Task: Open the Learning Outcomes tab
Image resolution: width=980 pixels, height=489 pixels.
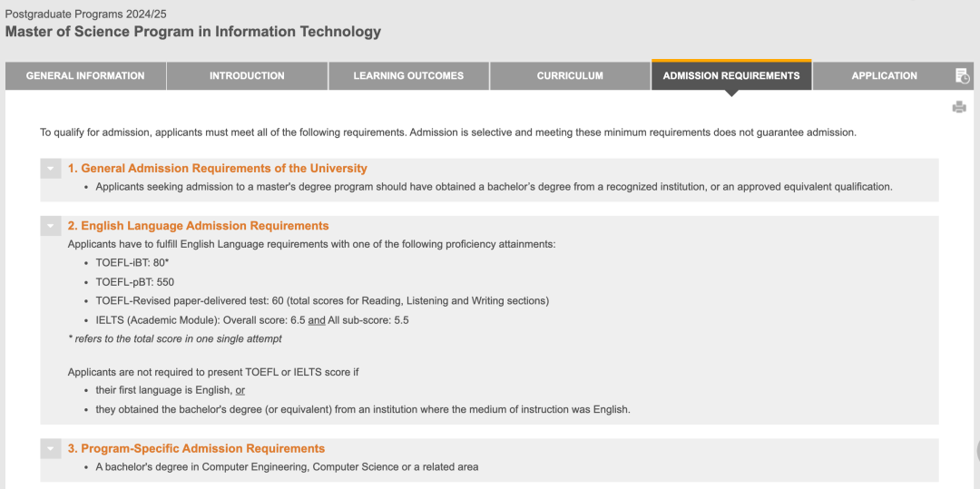Action: tap(408, 76)
